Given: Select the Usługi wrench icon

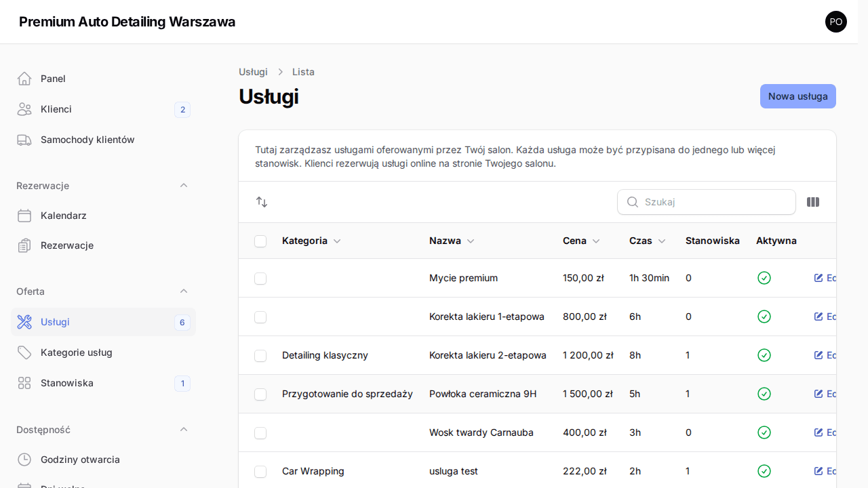Looking at the screenshot, I should 24,322.
